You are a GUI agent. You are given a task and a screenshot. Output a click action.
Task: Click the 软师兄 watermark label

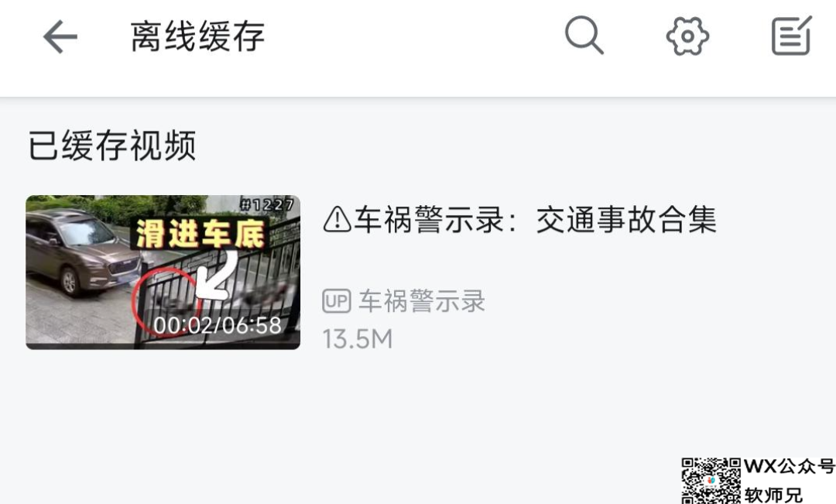pos(773,495)
